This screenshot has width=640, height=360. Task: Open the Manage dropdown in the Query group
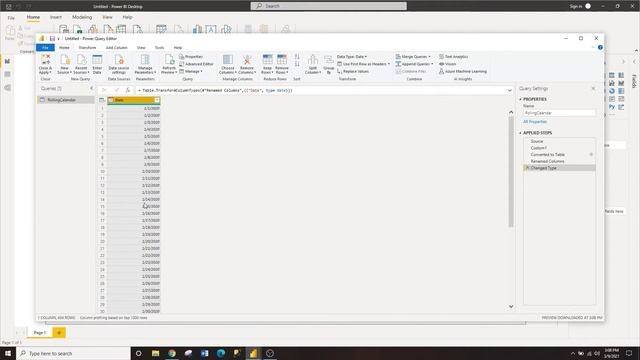(191, 71)
